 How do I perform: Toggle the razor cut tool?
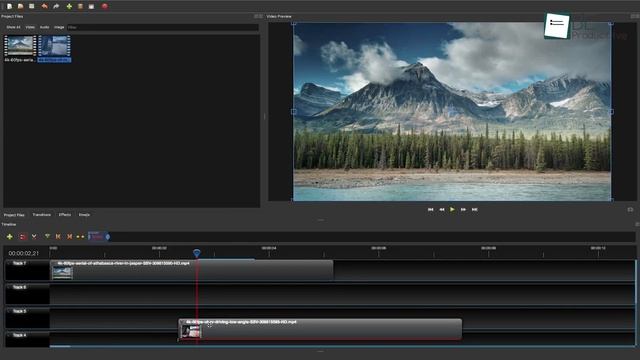pos(34,236)
